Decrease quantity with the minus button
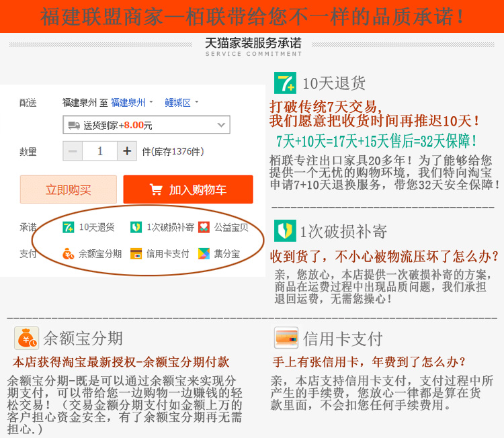This screenshot has width=504, height=438. (x=73, y=151)
